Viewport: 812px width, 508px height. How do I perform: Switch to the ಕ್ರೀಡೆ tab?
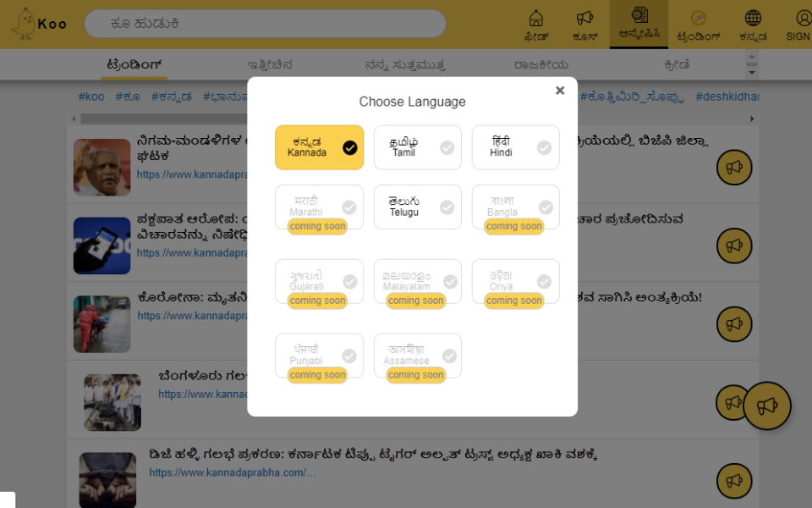(x=677, y=64)
